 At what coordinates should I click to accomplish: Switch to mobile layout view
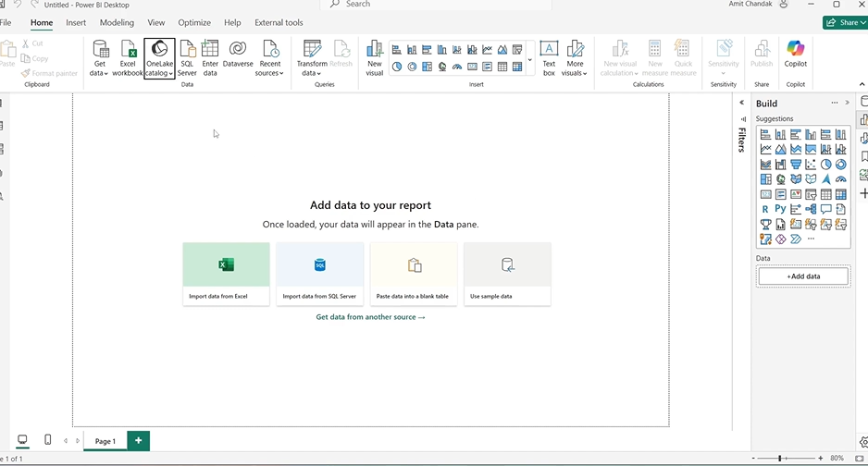[47, 440]
